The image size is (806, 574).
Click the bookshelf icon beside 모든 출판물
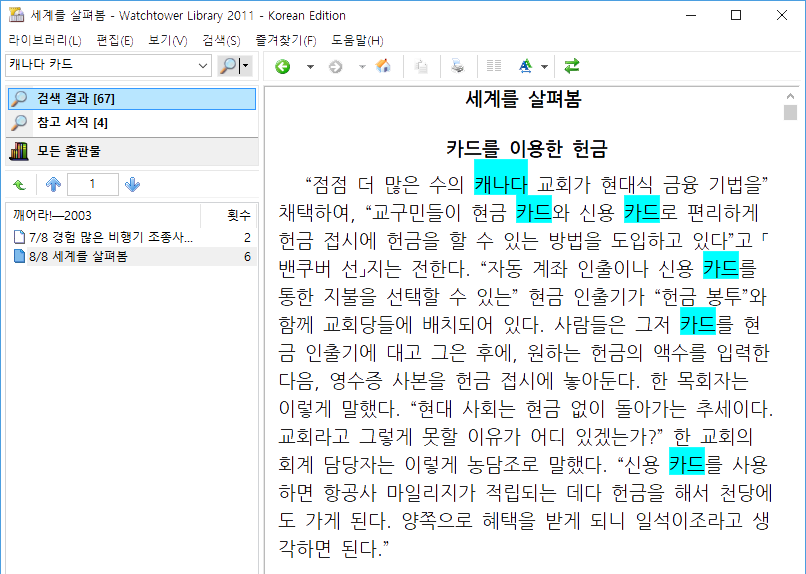pyautogui.click(x=19, y=151)
